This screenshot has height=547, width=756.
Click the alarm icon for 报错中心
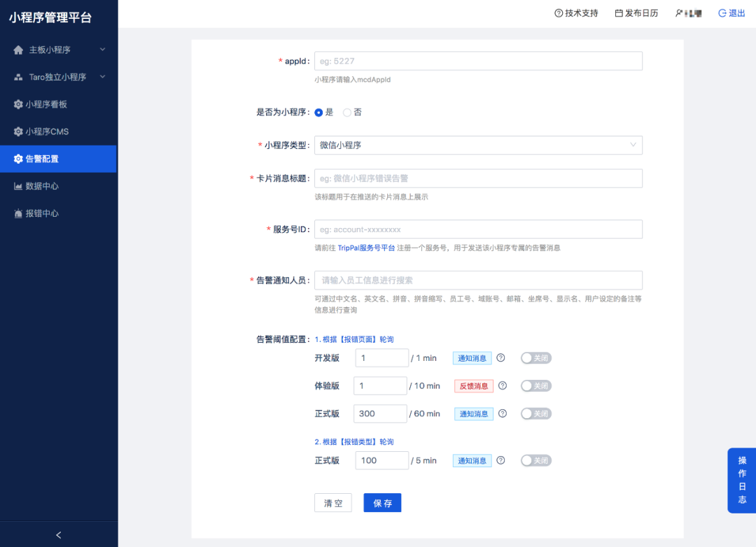click(x=18, y=213)
